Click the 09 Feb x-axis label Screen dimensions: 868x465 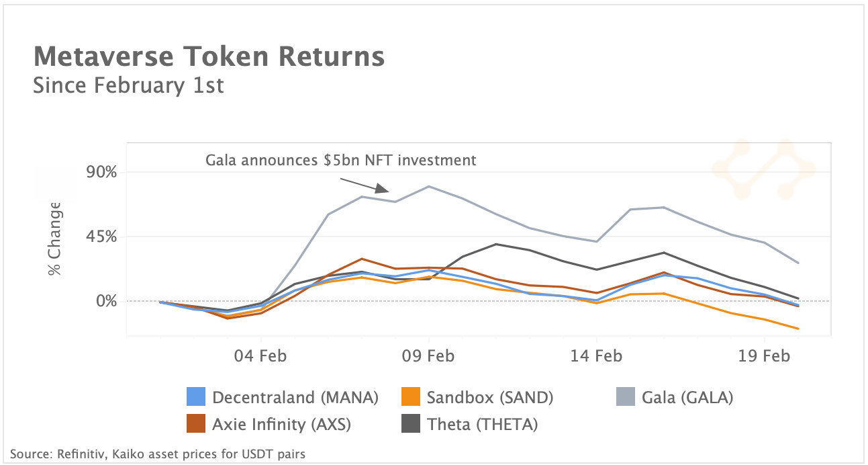click(429, 355)
